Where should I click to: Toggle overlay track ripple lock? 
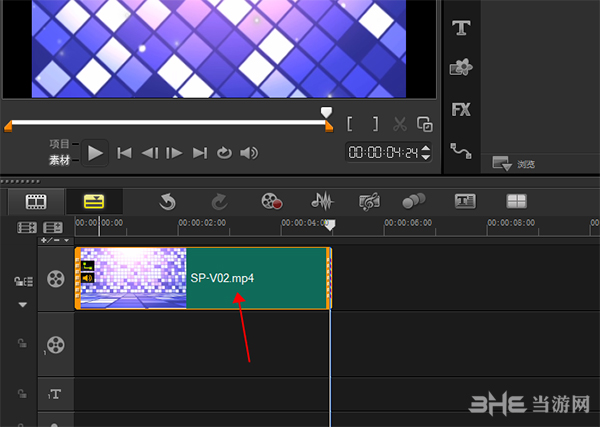click(22, 343)
